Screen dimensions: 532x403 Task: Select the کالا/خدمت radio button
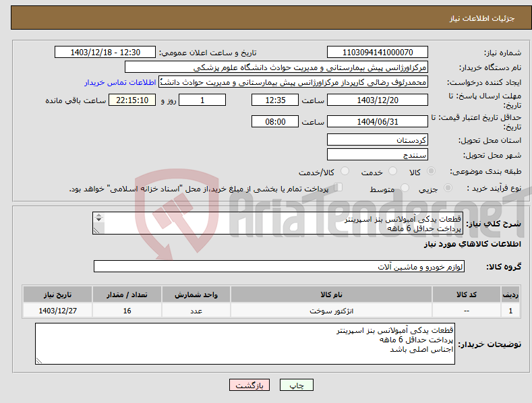click(345, 171)
